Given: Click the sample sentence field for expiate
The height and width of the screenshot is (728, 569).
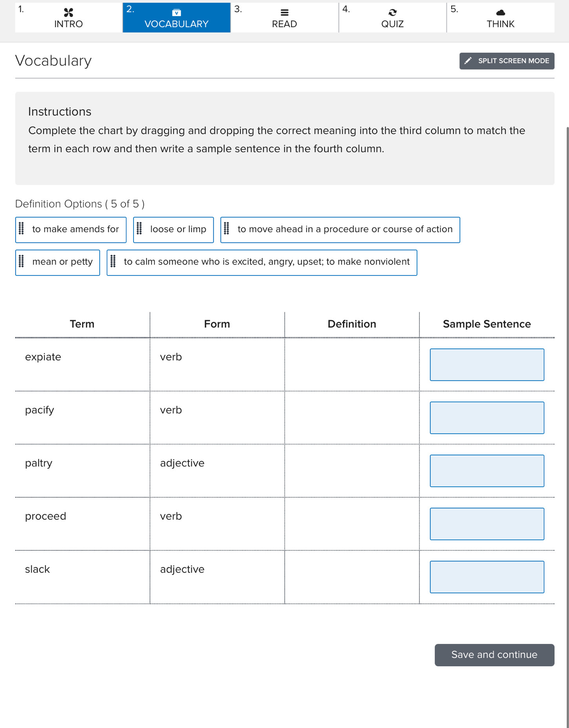Looking at the screenshot, I should tap(487, 365).
